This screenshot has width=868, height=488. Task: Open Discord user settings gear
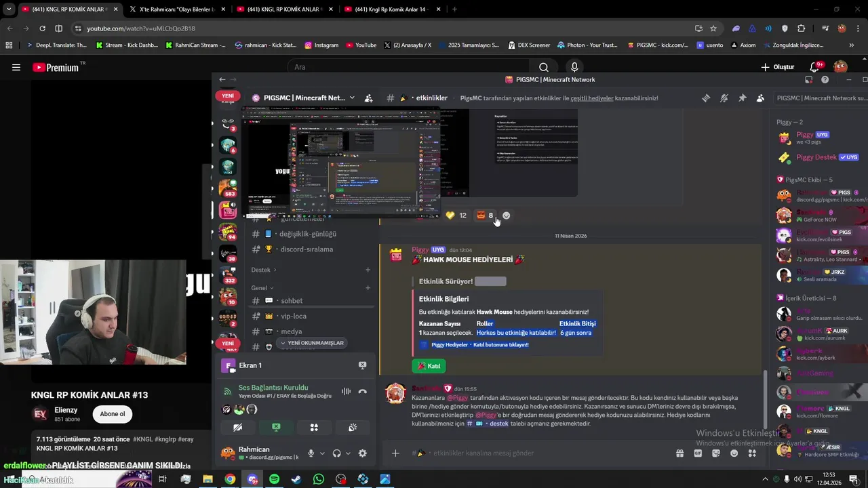tap(362, 453)
